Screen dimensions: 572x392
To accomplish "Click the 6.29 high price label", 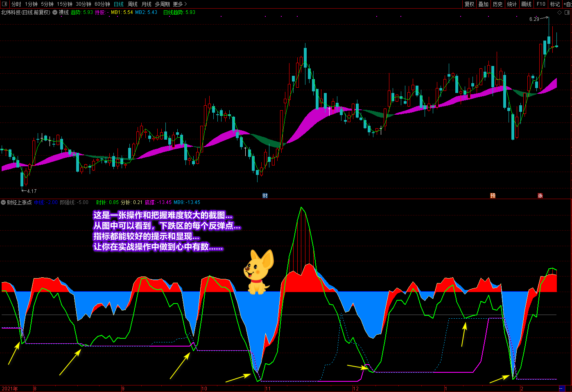I will 534,19.
